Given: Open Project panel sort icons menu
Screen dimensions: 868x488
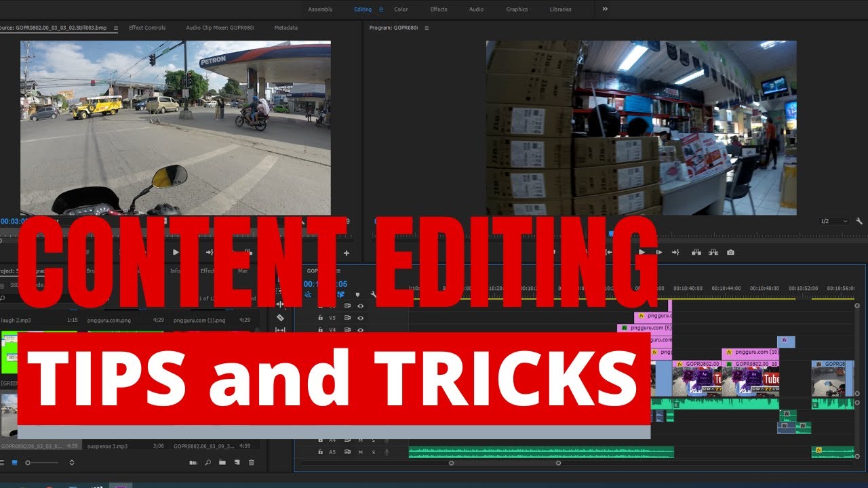Looking at the screenshot, I should pyautogui.click(x=72, y=462).
